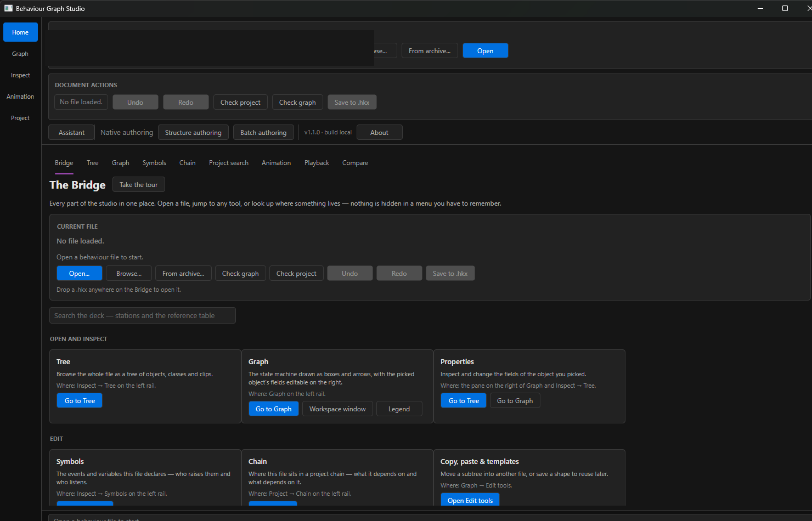Open the About dialog
812x521 pixels.
tap(379, 133)
